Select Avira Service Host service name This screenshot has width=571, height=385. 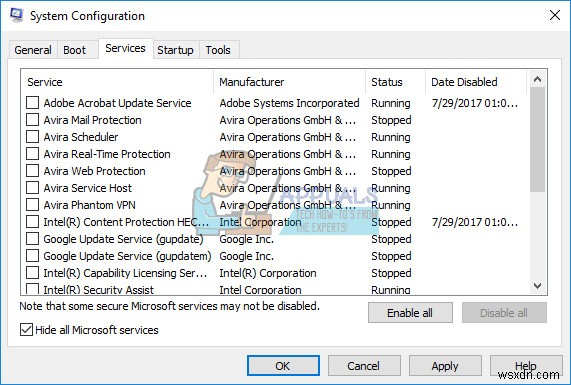tap(87, 188)
